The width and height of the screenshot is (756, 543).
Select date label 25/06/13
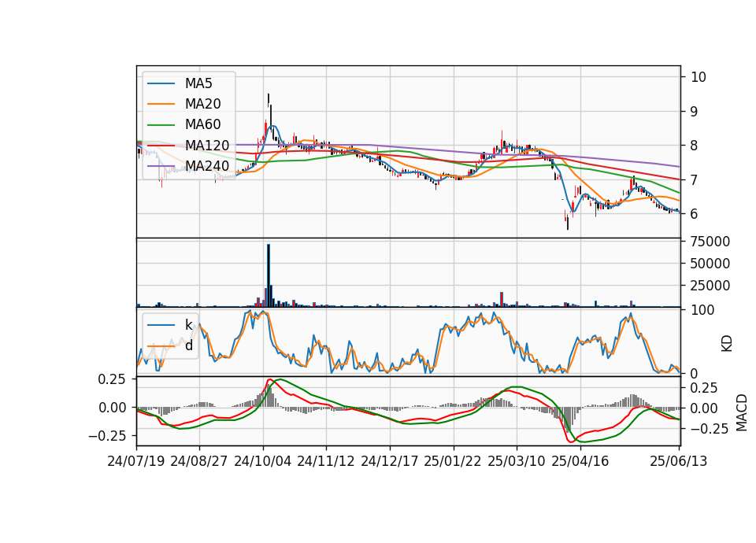678,461
